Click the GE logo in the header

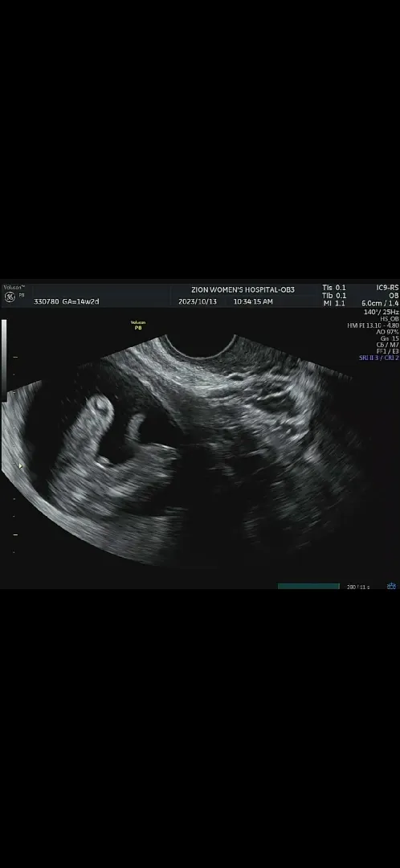10,296
